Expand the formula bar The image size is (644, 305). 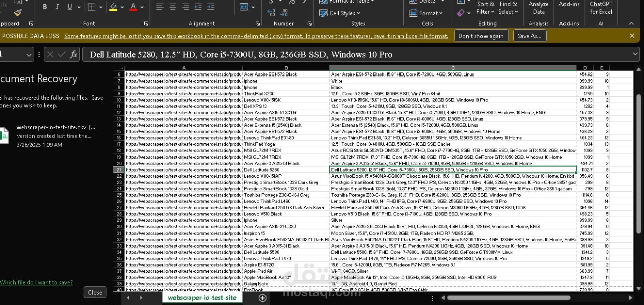(x=635, y=54)
